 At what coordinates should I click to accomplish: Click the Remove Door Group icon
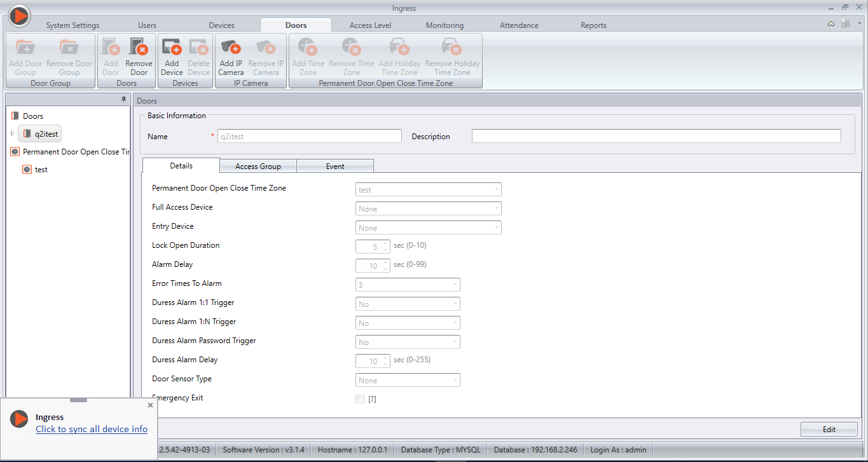(x=69, y=48)
